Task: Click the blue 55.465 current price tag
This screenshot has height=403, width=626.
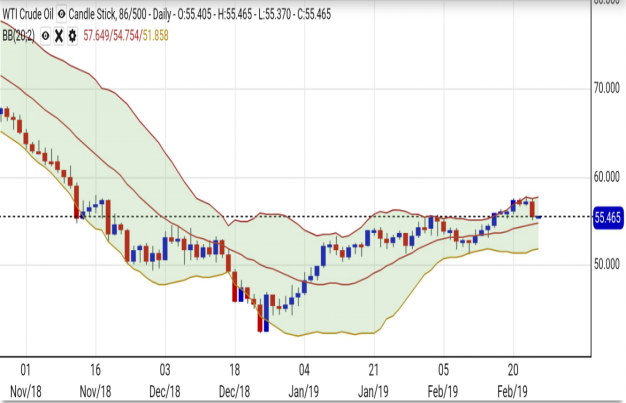Action: [608, 216]
